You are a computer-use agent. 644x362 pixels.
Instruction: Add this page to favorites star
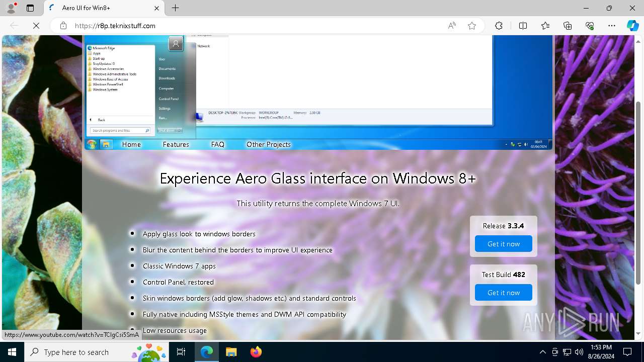pos(472,26)
